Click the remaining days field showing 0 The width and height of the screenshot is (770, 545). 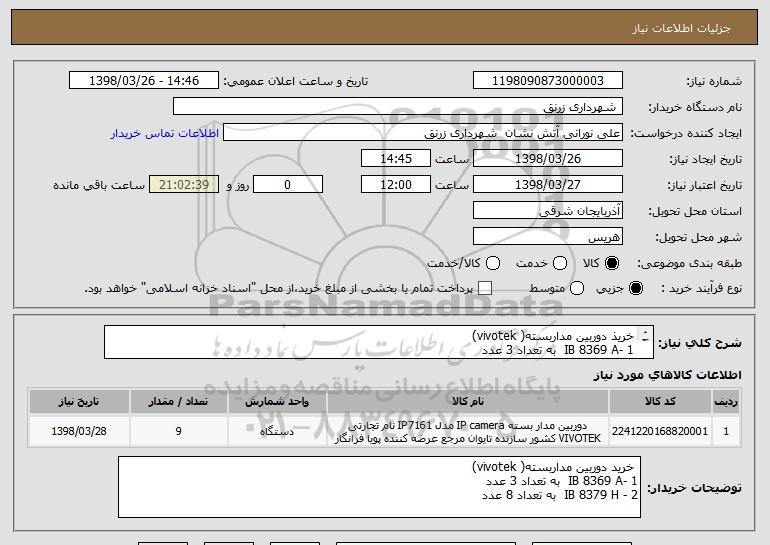pos(288,185)
